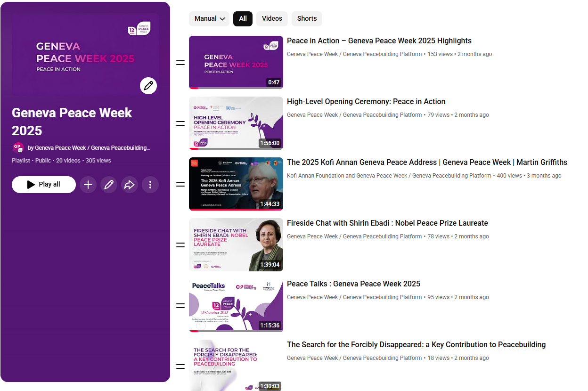Switch to the Shorts filter chip
Image resolution: width=588 pixels, height=391 pixels.
pos(307,19)
